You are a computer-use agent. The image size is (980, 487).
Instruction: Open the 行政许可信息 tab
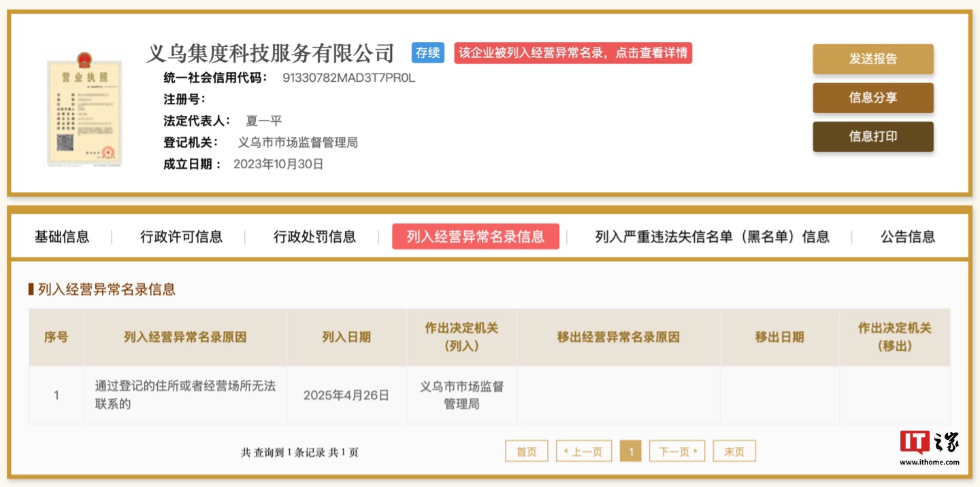coord(181,237)
